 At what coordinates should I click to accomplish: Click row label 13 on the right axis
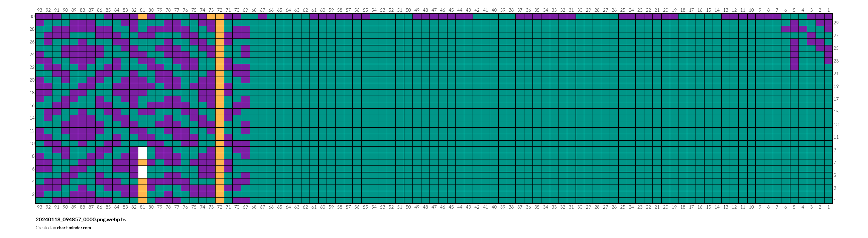[x=836, y=124]
